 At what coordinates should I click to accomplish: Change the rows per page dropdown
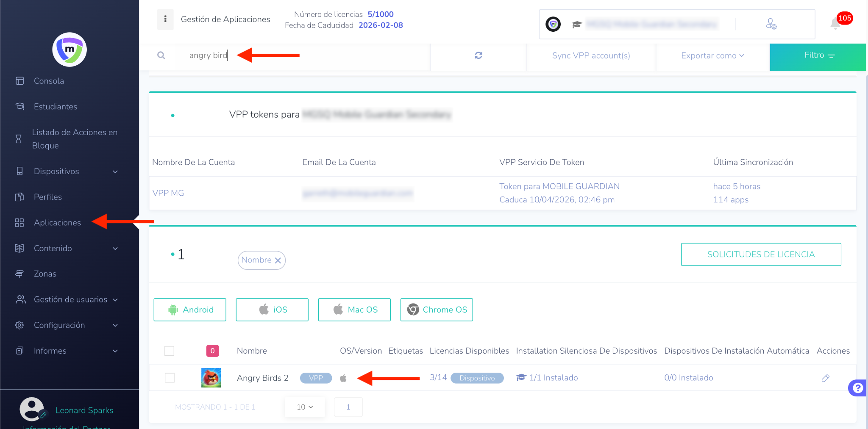(x=305, y=407)
